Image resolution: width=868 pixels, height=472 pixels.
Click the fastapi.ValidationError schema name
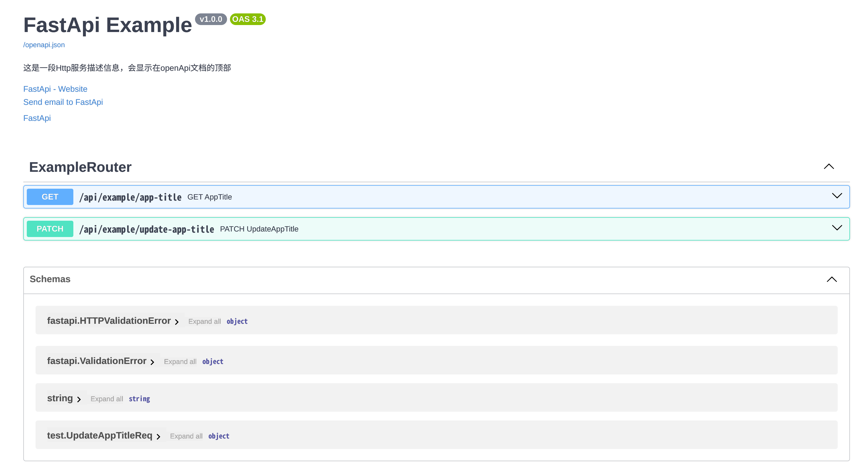click(x=97, y=361)
